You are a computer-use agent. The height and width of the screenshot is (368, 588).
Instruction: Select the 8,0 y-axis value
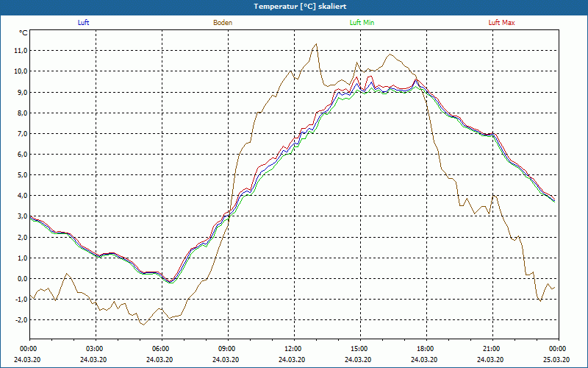pyautogui.click(x=22, y=113)
